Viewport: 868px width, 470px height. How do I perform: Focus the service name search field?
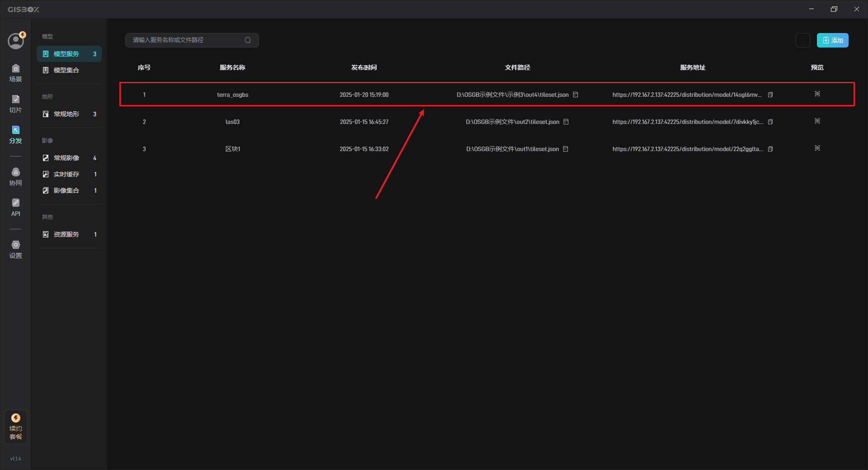point(192,40)
